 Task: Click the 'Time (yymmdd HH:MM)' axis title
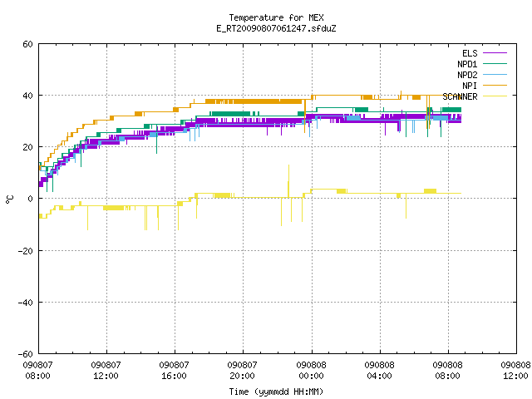[x=276, y=392]
